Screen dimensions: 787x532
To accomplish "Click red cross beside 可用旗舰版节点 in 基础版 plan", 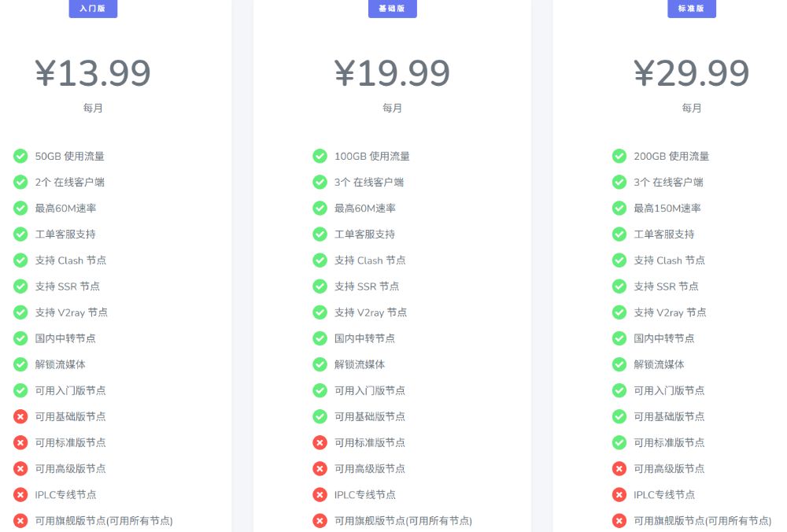I will click(320, 520).
